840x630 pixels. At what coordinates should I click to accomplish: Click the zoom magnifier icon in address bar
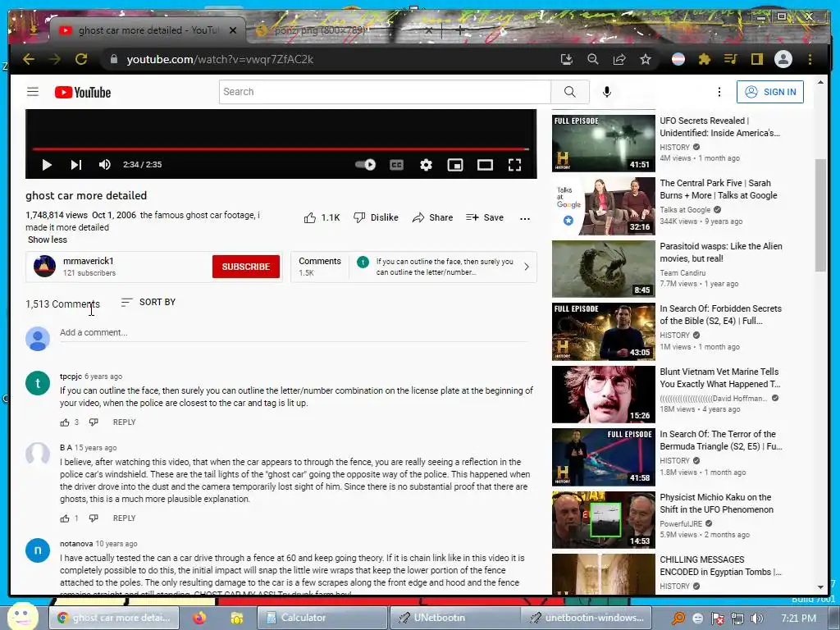592,59
